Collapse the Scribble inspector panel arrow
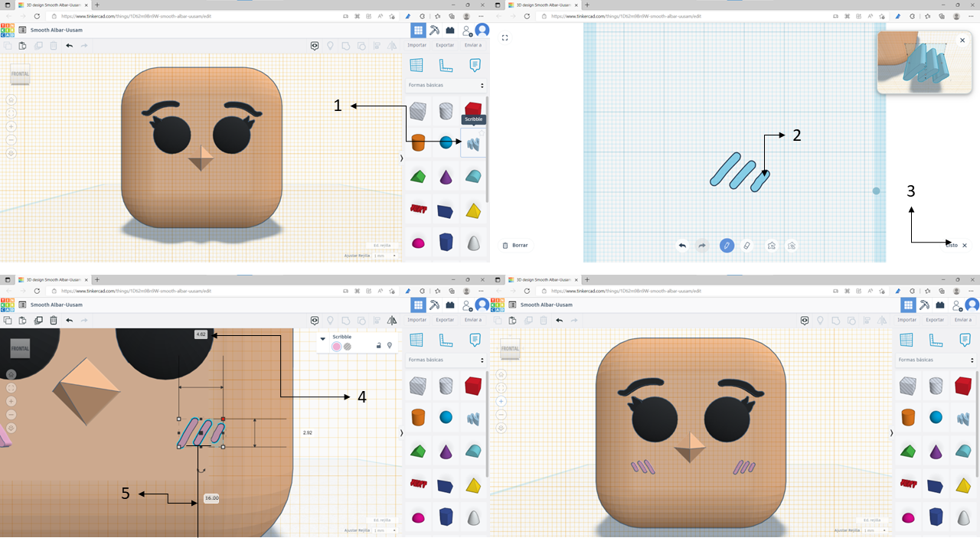 323,337
